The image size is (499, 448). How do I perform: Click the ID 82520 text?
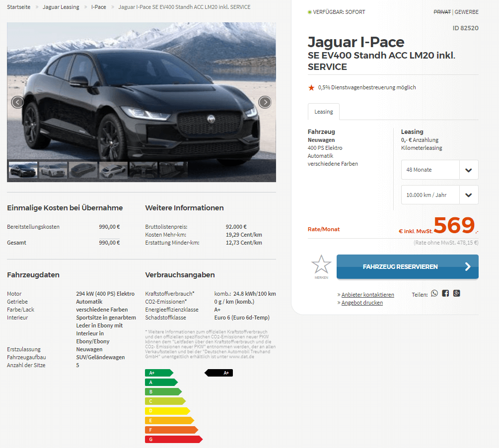pyautogui.click(x=466, y=28)
